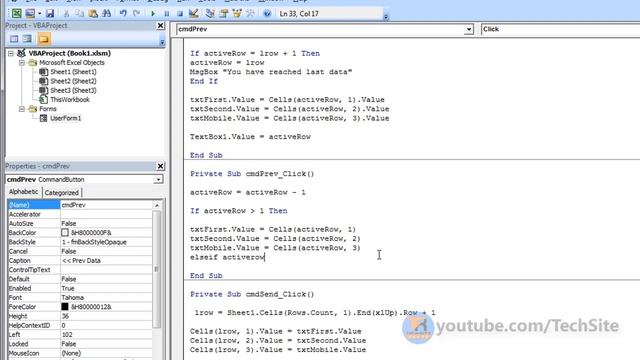Click the Properties list scrollbar thumb

pyautogui.click(x=157, y=269)
